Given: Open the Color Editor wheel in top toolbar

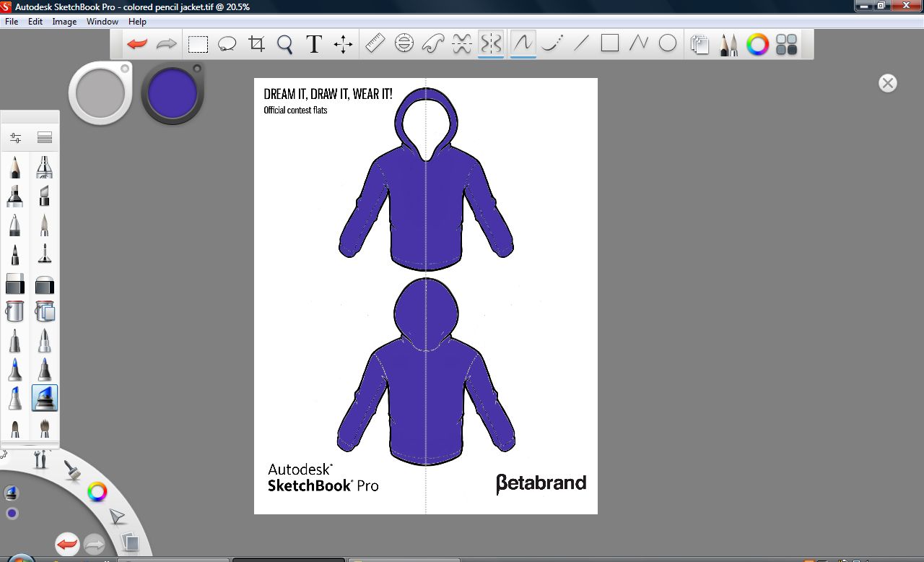Looking at the screenshot, I should tap(757, 45).
